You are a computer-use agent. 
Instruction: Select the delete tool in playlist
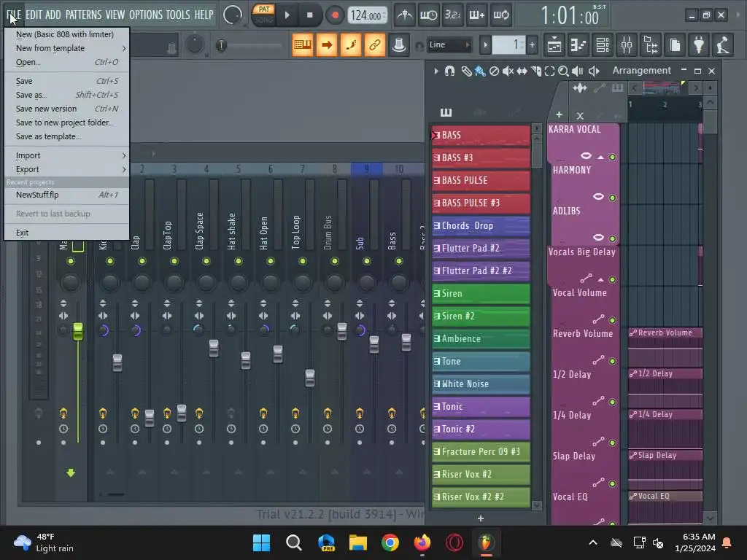point(494,71)
